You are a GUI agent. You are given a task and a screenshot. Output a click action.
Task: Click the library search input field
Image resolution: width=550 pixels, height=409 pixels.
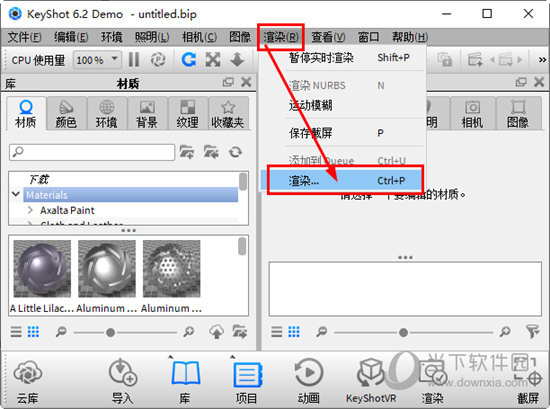[92, 152]
